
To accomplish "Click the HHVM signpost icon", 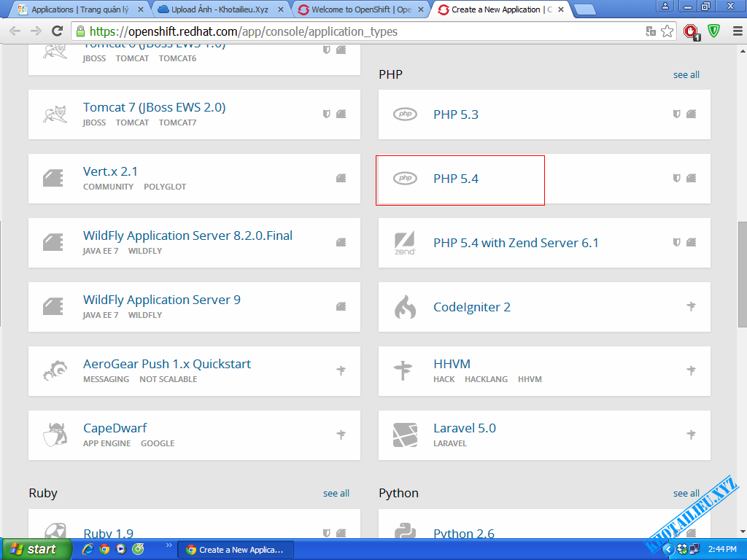I will (x=403, y=370).
